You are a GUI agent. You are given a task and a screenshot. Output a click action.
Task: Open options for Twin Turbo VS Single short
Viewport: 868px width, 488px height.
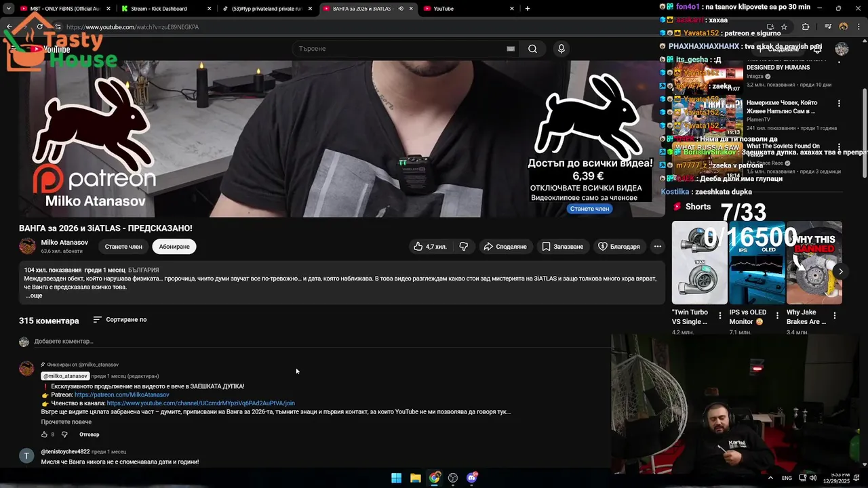point(720,316)
